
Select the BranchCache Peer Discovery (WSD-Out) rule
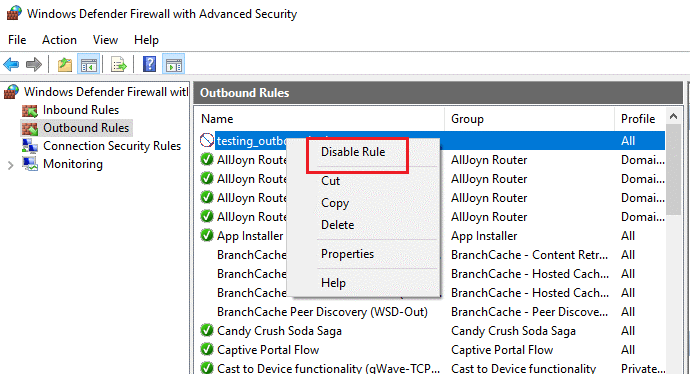[x=322, y=312]
